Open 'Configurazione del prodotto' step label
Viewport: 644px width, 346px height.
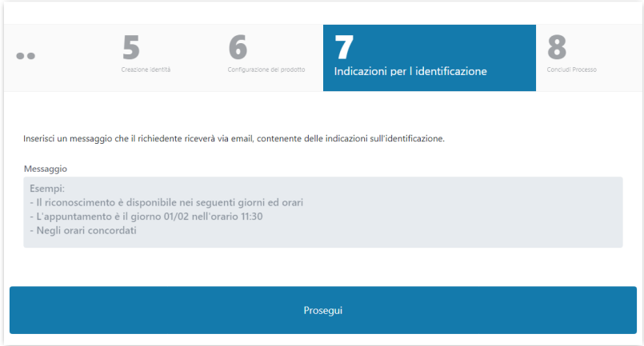pyautogui.click(x=266, y=70)
